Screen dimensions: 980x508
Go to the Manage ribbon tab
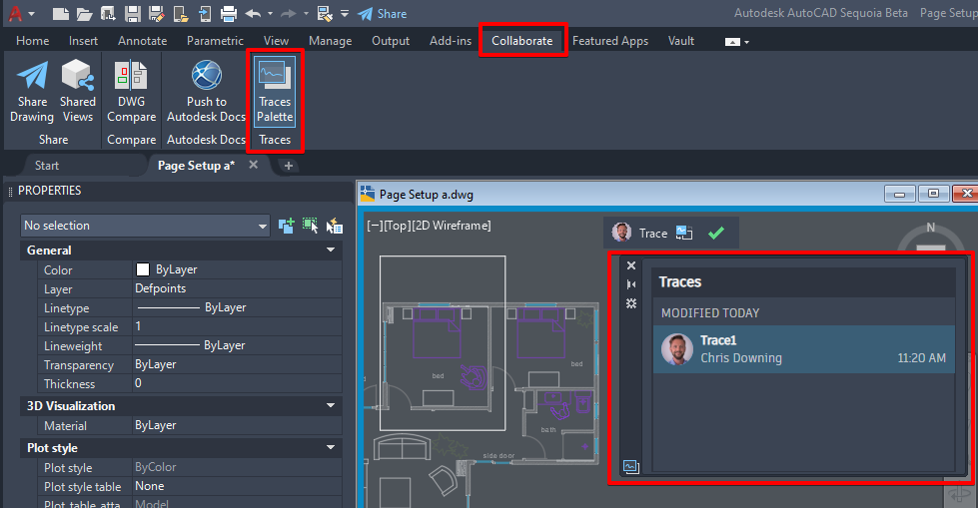(330, 41)
